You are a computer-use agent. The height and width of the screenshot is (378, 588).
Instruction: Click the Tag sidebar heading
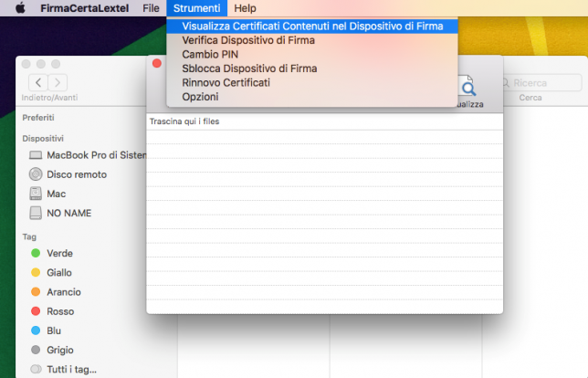point(29,236)
